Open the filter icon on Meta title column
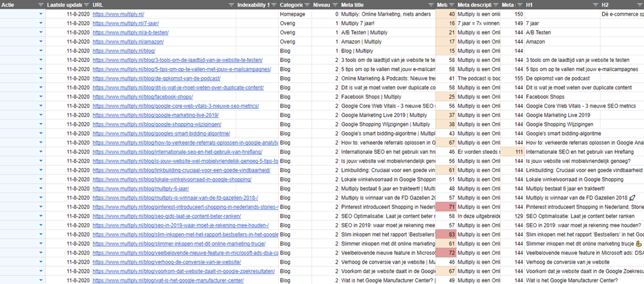The image size is (644, 284). [x=431, y=5]
